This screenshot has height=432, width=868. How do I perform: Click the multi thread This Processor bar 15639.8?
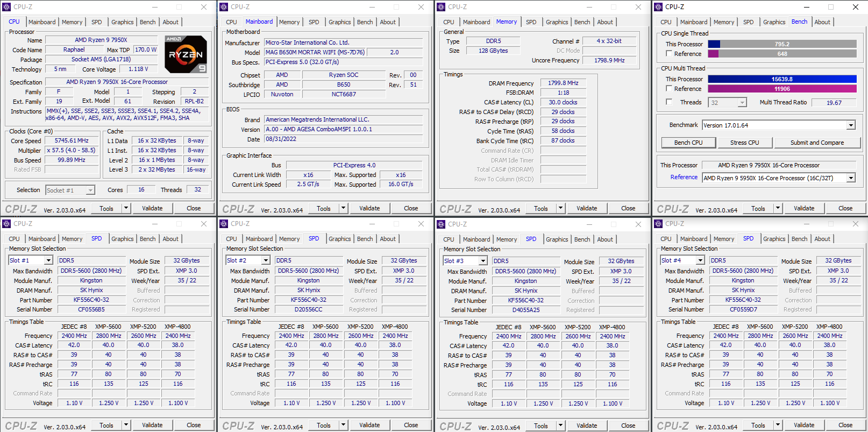point(782,79)
